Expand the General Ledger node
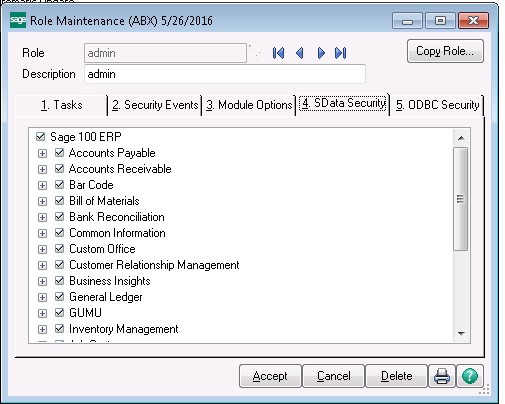 [42, 297]
